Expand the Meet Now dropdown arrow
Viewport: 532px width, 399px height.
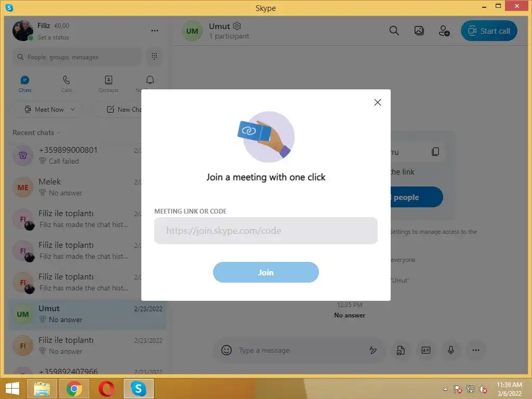(73, 109)
